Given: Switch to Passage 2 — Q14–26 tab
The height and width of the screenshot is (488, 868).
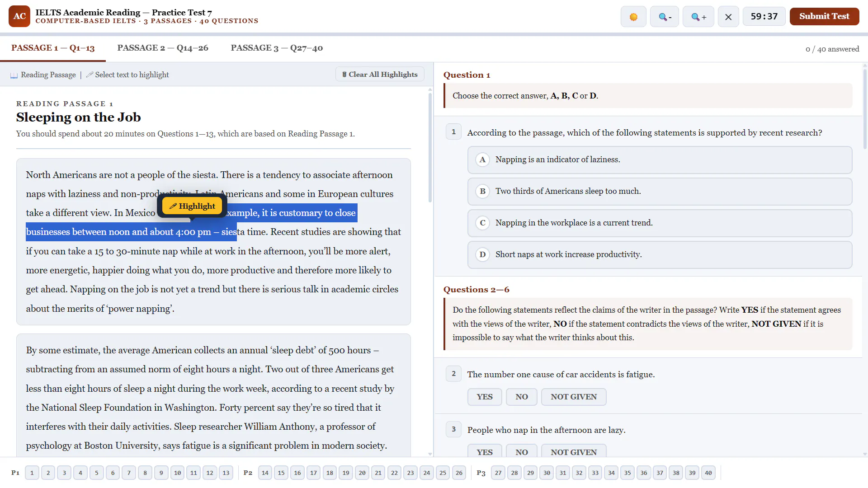Looking at the screenshot, I should 163,48.
